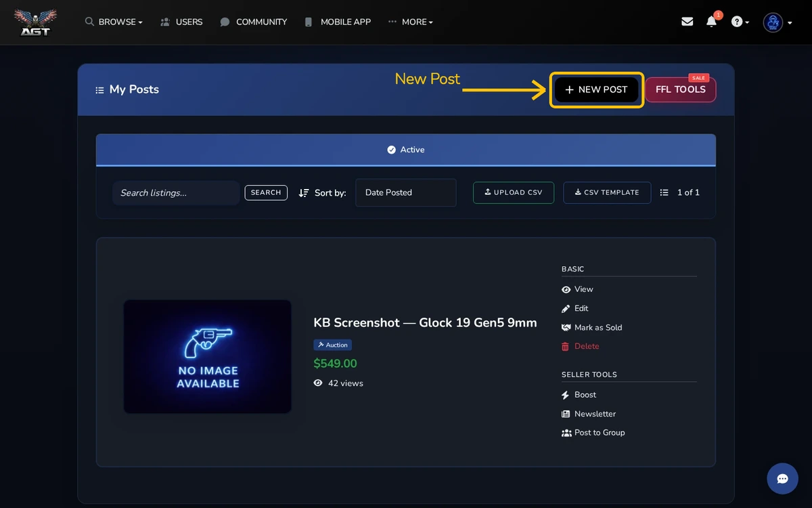Viewport: 812px width, 508px height.
Task: Click the 42 views counter
Action: tap(338, 383)
